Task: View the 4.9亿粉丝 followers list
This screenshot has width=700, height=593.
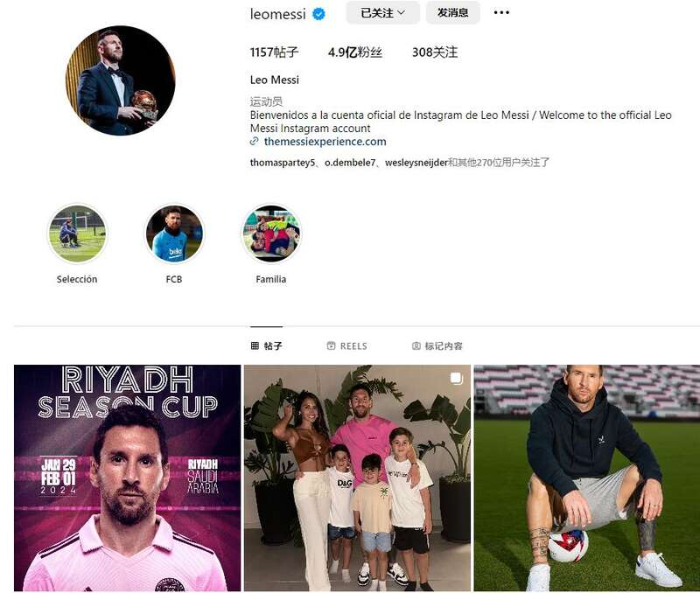Action: pos(355,52)
